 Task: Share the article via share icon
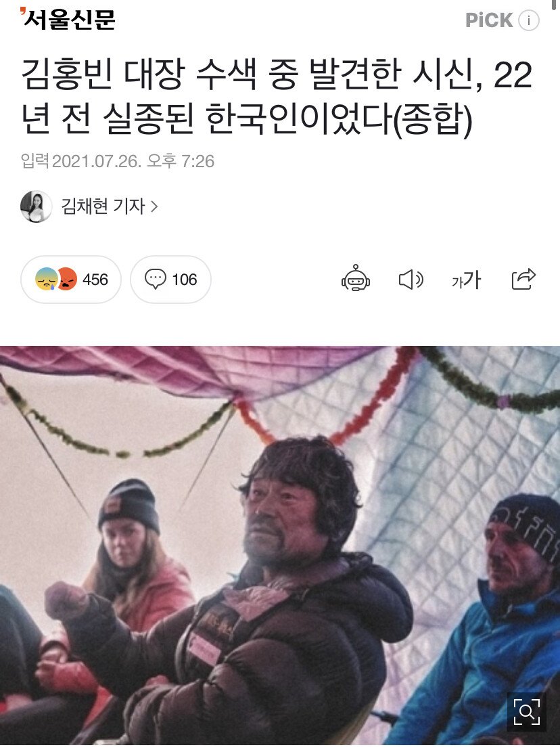(523, 279)
